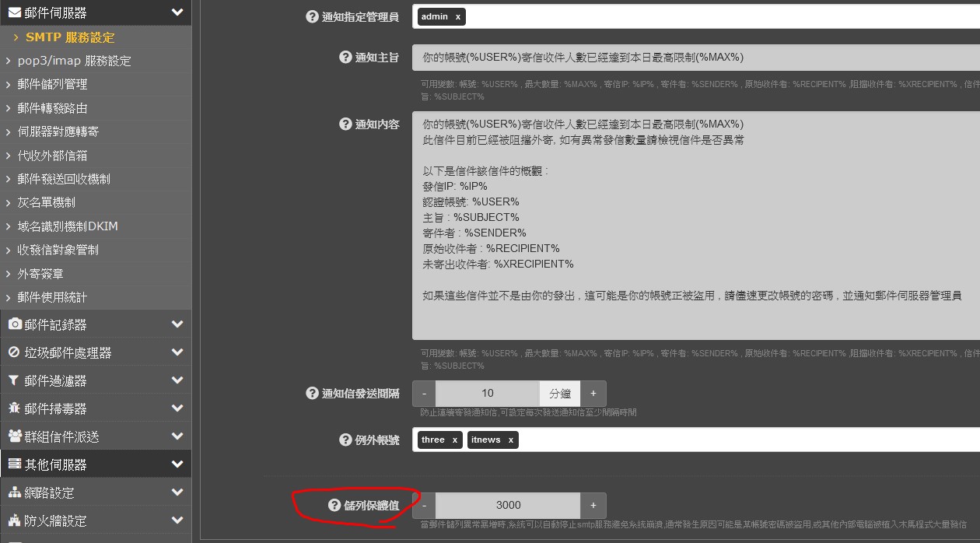Screen dimensions: 980x543
Task: Open 灰名單機制 settings
Action: click(47, 202)
